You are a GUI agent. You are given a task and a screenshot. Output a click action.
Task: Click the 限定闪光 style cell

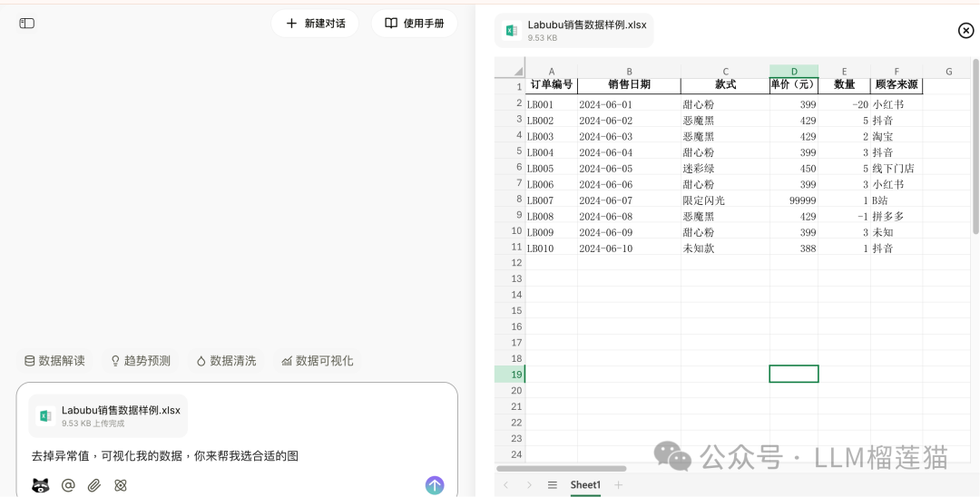coord(726,200)
